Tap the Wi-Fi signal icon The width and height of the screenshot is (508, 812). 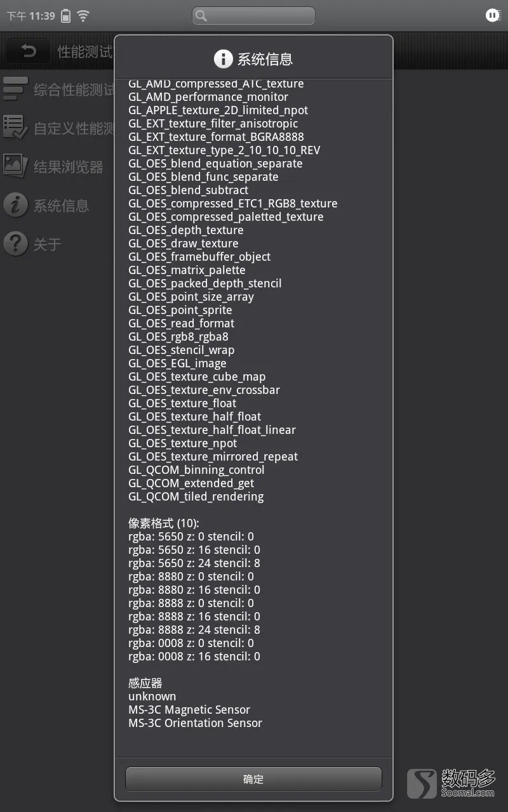pyautogui.click(x=83, y=15)
